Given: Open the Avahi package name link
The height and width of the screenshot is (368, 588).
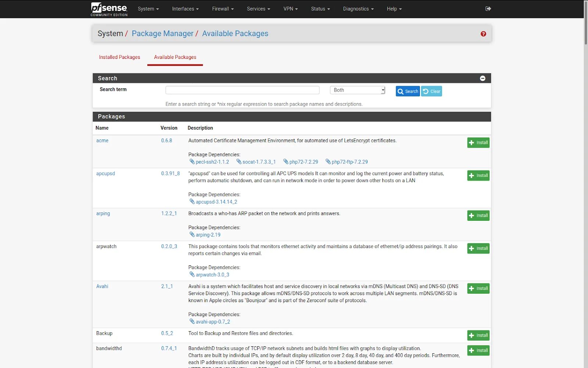Looking at the screenshot, I should tap(102, 286).
